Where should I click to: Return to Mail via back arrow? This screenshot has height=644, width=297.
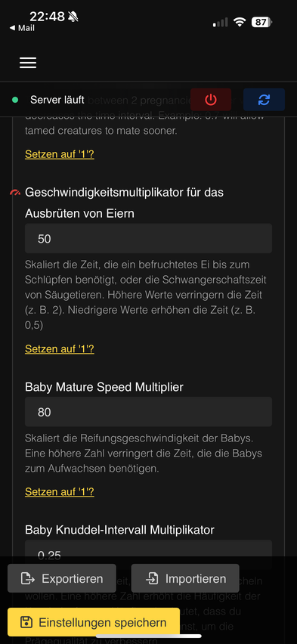(x=22, y=28)
